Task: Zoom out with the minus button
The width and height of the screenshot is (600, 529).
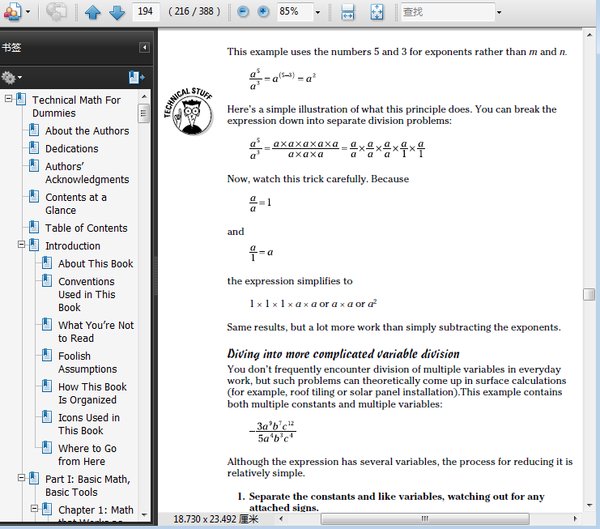Action: (x=243, y=12)
